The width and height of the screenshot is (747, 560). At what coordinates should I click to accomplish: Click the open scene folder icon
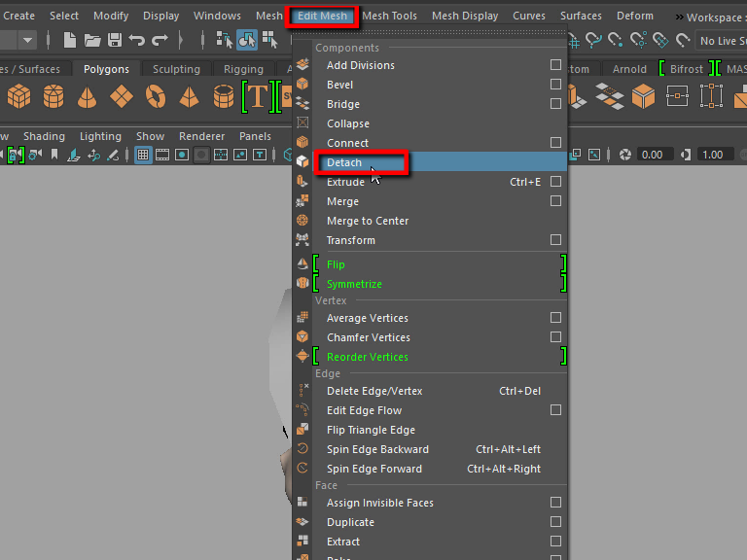click(x=92, y=40)
